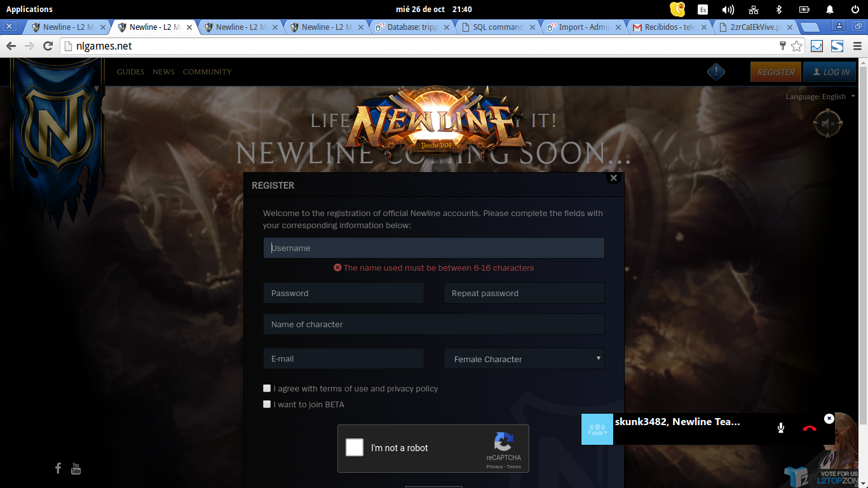Click the blue chart extension icon
Screen dimensions: 868x488
point(817,46)
